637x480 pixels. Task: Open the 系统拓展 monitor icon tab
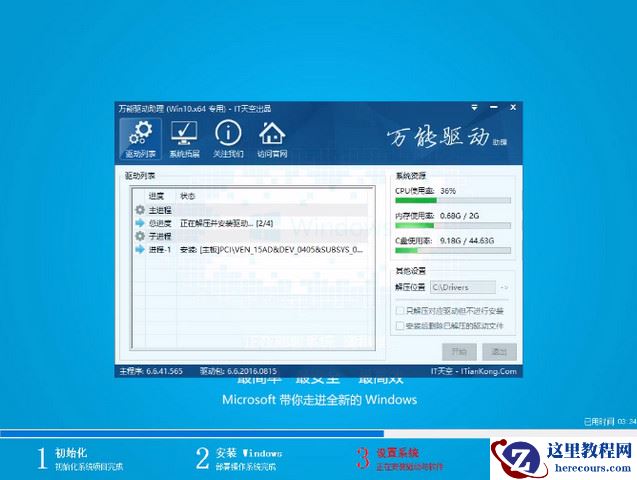point(184,139)
